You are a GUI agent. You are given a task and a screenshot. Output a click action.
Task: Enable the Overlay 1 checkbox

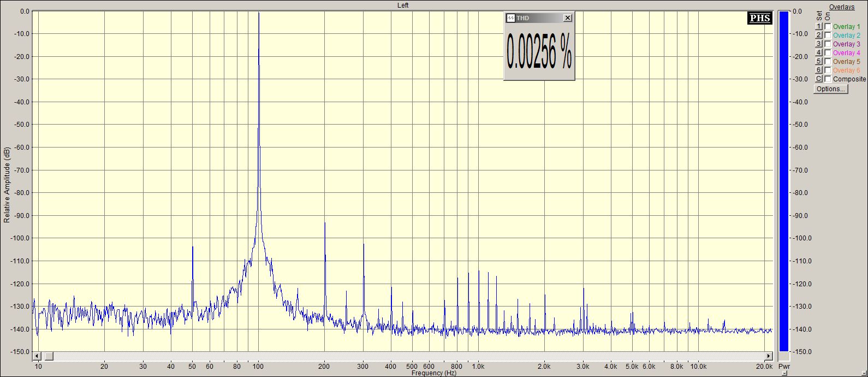(828, 27)
